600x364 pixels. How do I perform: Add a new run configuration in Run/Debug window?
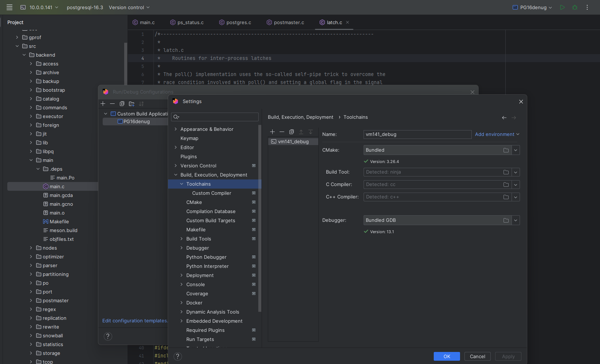click(x=103, y=104)
